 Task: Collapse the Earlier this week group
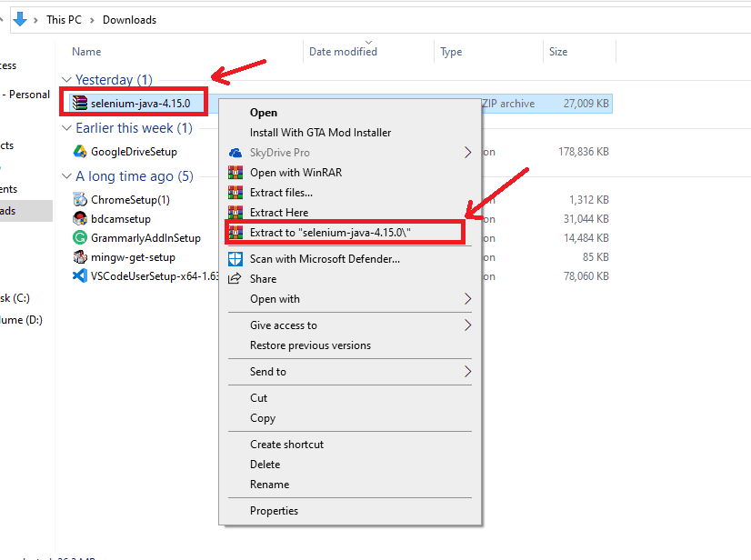[66, 128]
